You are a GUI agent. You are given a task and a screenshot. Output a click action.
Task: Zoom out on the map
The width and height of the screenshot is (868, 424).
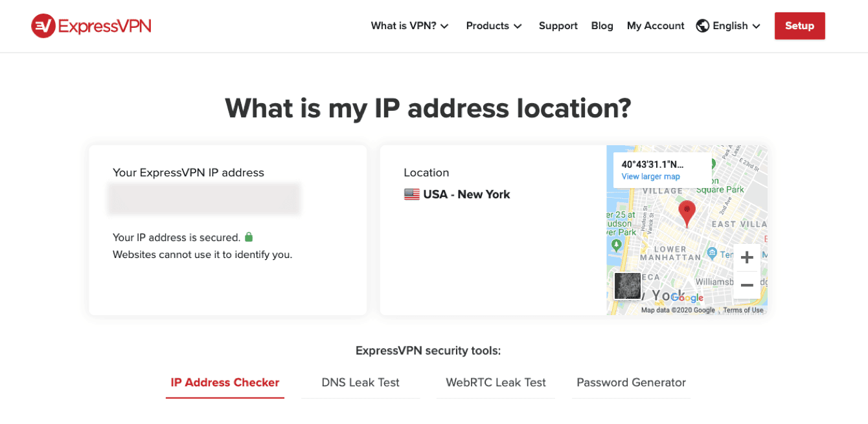747,285
